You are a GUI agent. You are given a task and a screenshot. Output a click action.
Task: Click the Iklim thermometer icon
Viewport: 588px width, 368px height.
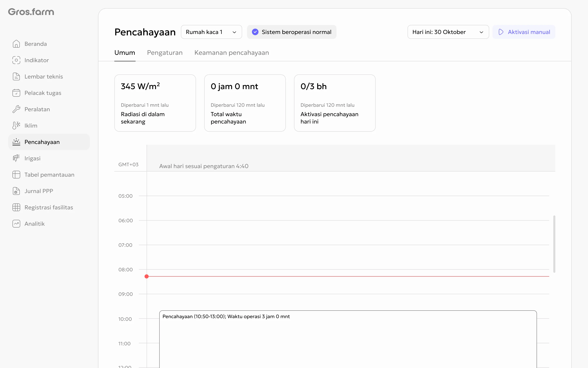point(16,126)
